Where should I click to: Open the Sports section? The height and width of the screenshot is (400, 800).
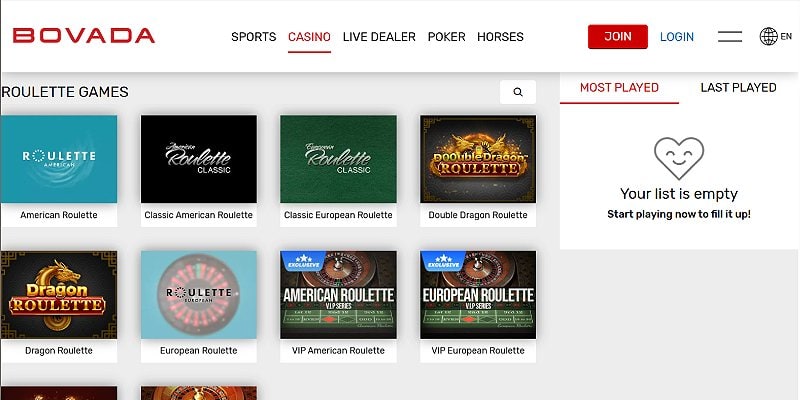253,37
